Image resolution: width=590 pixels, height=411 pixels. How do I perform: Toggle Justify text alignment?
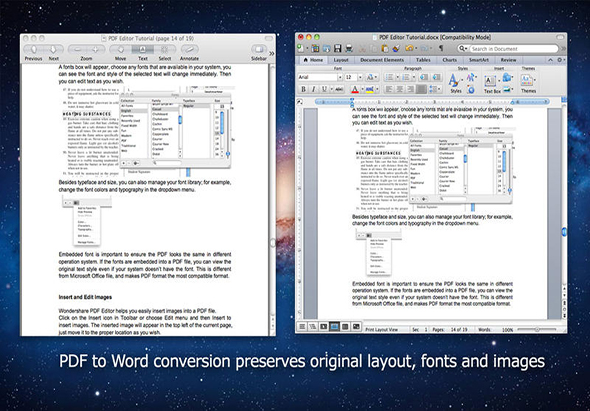421,89
